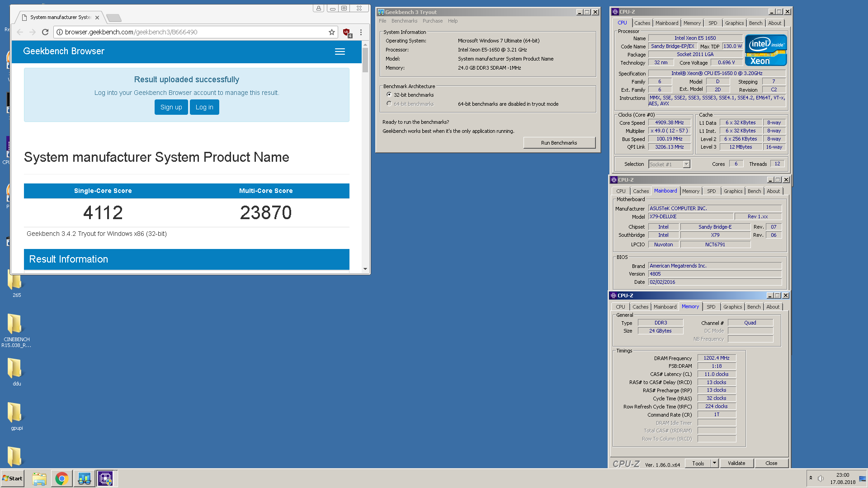
Task: Expand the CPU-Z Tools dropdown arrow
Action: [714, 463]
